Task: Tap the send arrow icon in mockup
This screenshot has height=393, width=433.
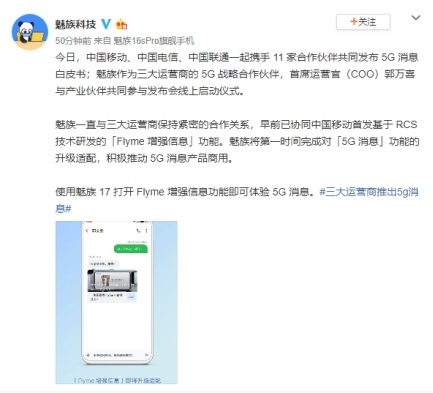Action: click(x=146, y=355)
